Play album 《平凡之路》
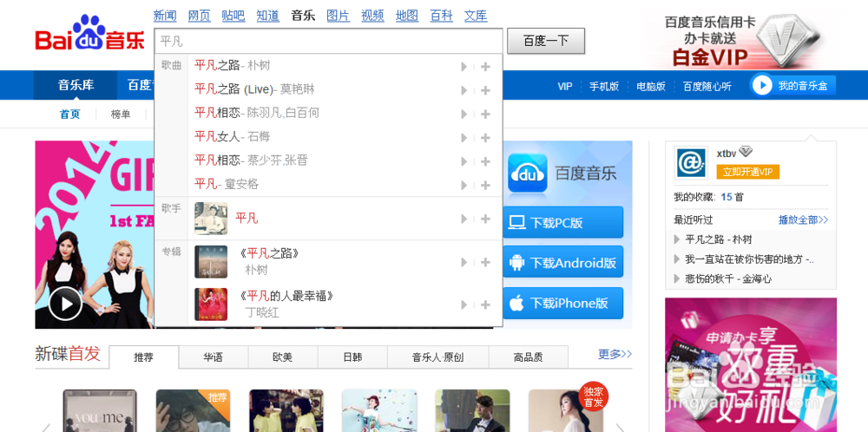Viewport: 868px width, 432px height. point(464,262)
